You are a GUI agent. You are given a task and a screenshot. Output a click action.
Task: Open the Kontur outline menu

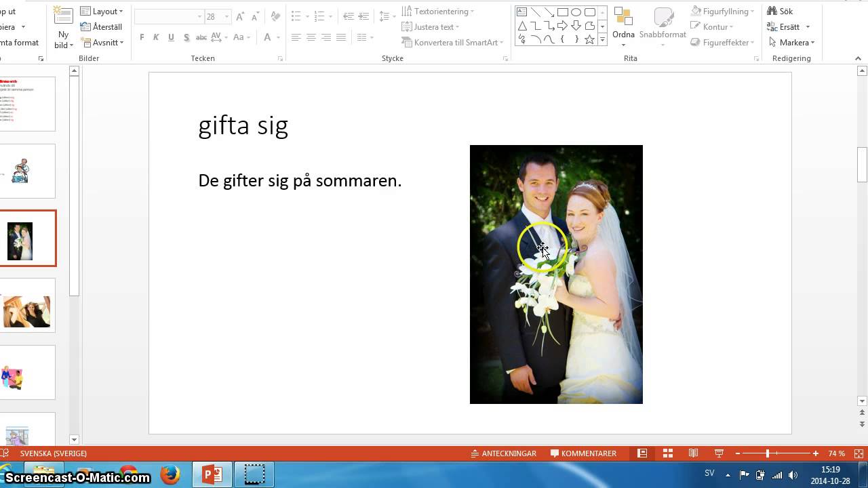pyautogui.click(x=711, y=27)
